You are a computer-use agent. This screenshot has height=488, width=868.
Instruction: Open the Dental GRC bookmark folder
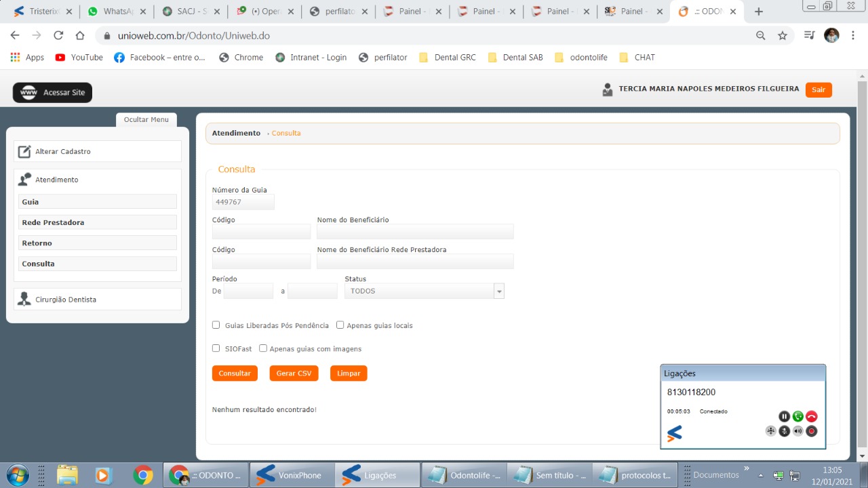click(448, 58)
